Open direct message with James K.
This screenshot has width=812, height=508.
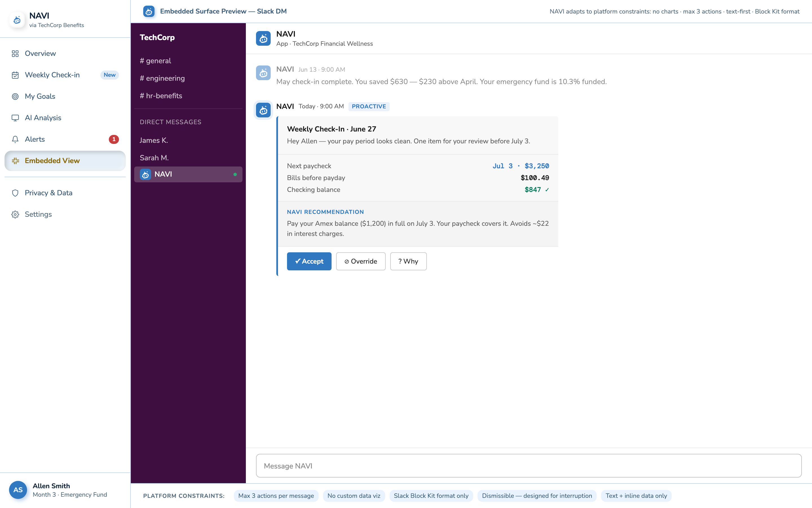[x=188, y=141]
